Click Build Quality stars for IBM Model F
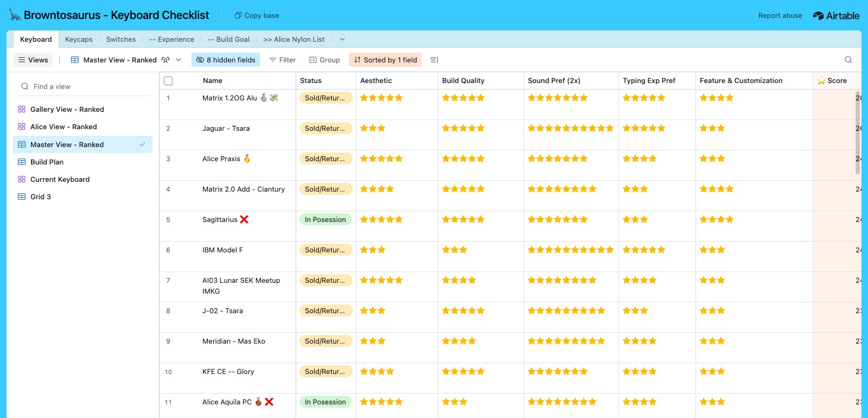868x418 pixels. (455, 250)
